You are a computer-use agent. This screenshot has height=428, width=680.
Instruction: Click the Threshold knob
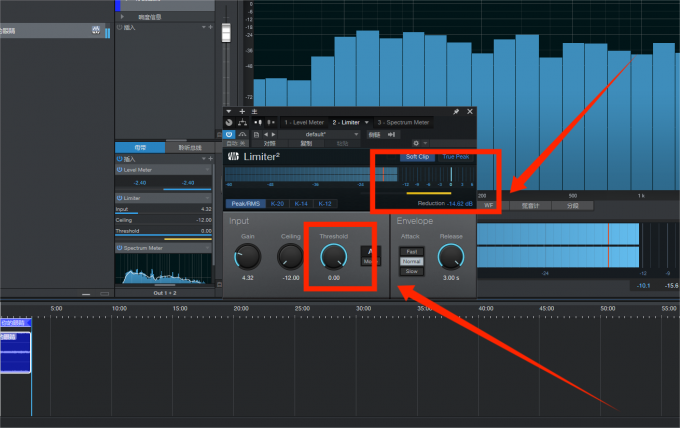click(x=333, y=257)
